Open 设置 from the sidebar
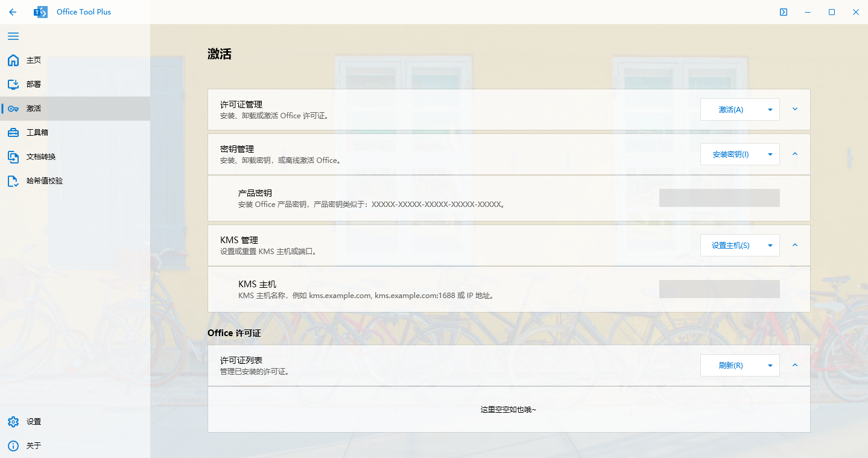 click(x=75, y=422)
